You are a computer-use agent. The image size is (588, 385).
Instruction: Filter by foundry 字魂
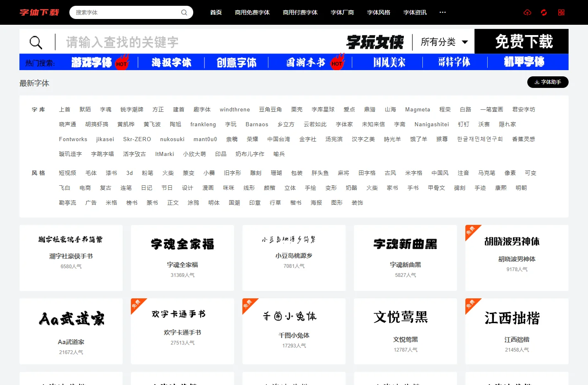click(106, 109)
